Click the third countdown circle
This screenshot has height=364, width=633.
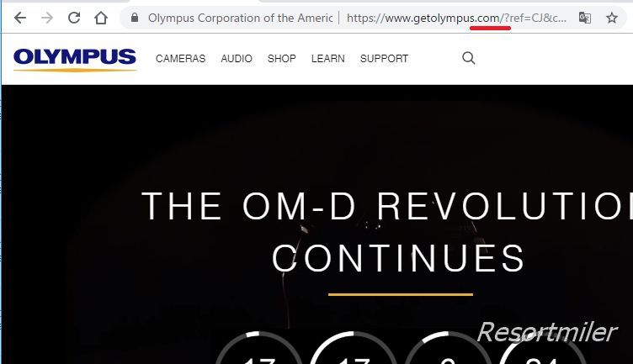pyautogui.click(x=448, y=348)
